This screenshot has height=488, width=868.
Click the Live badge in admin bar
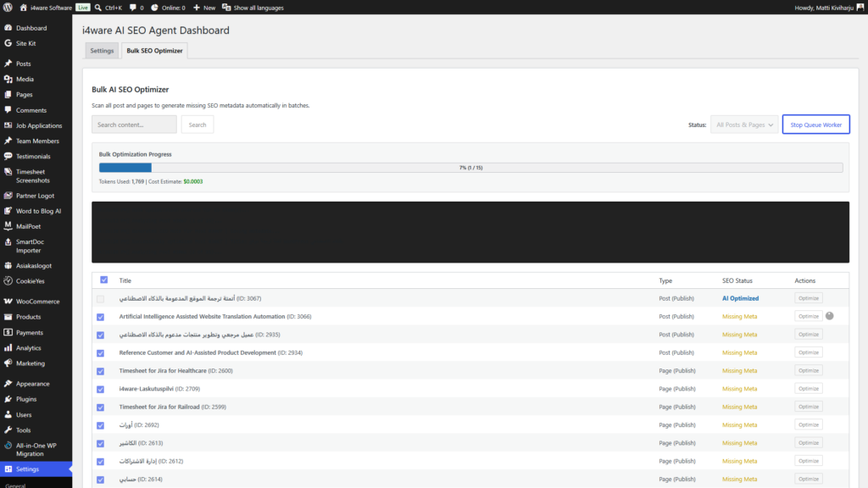(82, 8)
